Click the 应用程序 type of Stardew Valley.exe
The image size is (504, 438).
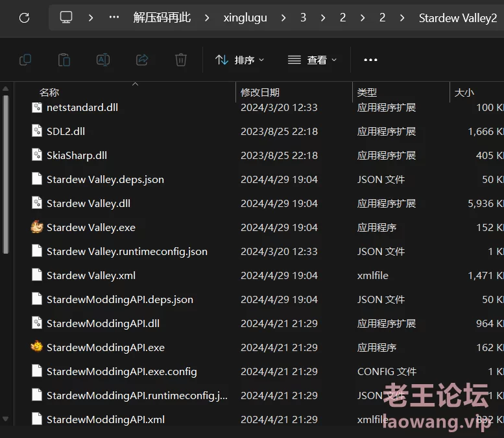(x=377, y=228)
